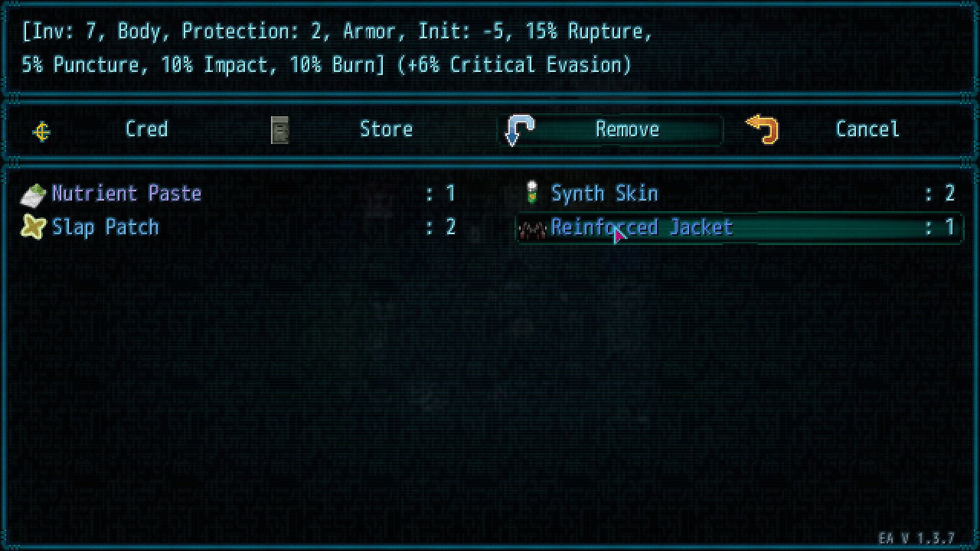The width and height of the screenshot is (980, 551).
Task: Click the Synth Skin bottle icon
Action: [533, 193]
